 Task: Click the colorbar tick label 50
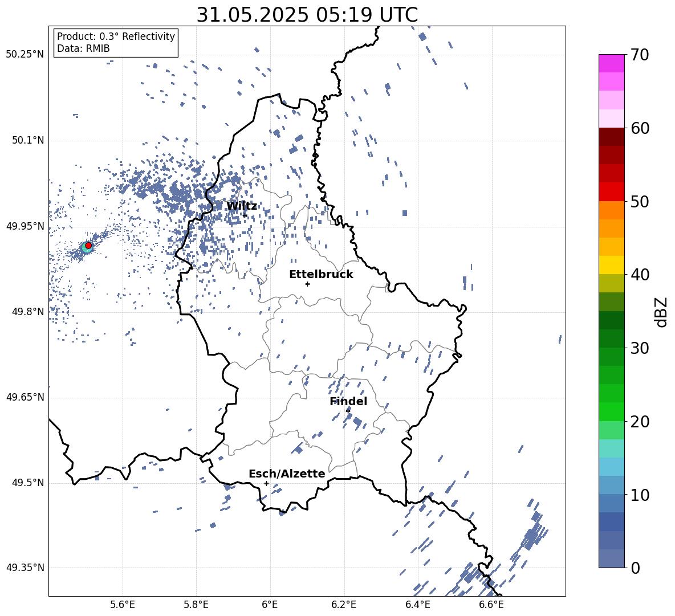(639, 201)
